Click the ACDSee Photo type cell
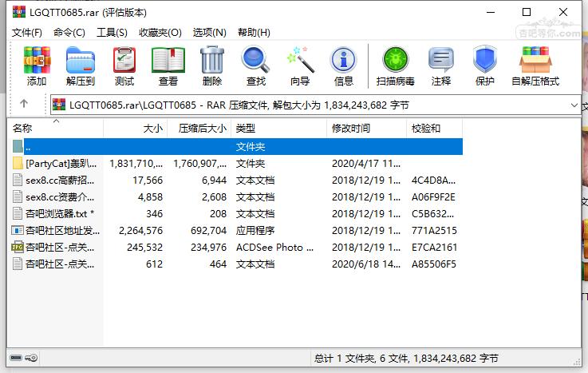The height and width of the screenshot is (373, 588). click(x=275, y=248)
